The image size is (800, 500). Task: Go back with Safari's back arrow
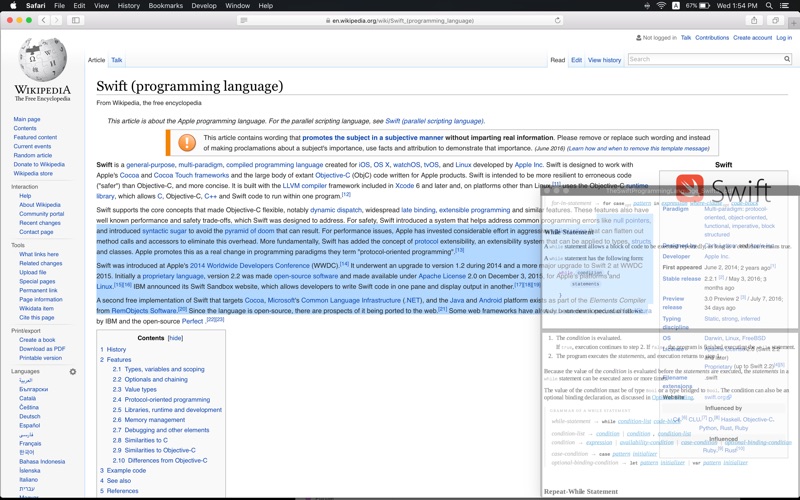coord(44,20)
